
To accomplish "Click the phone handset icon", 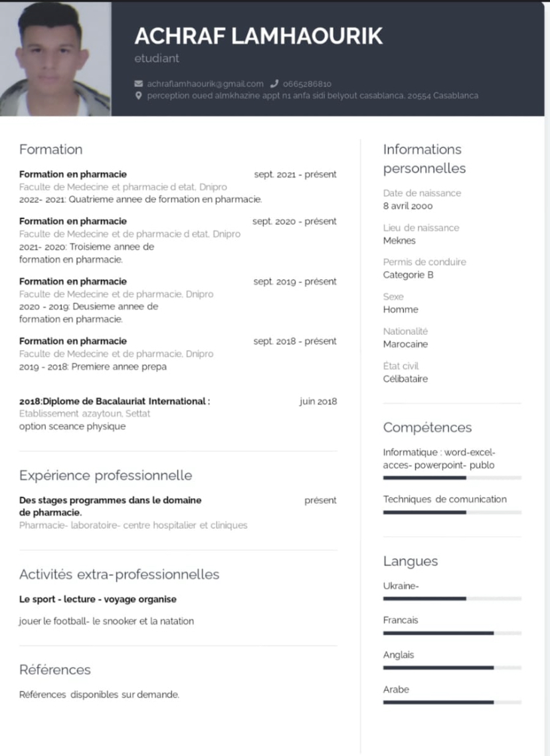I will 274,84.
